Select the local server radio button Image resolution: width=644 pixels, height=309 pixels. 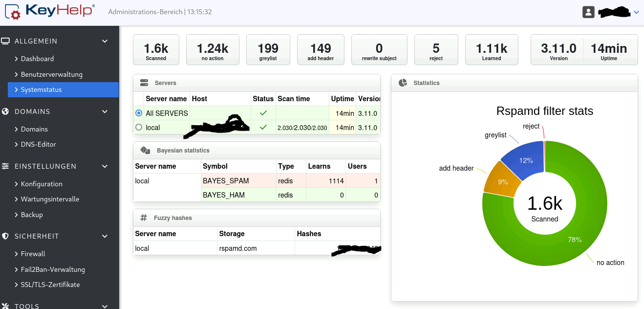tap(139, 127)
